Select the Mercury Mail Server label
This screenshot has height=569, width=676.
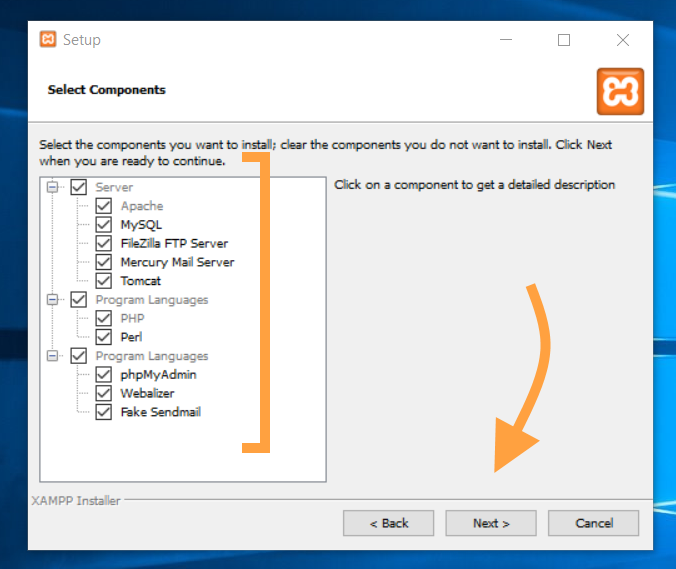[177, 263]
